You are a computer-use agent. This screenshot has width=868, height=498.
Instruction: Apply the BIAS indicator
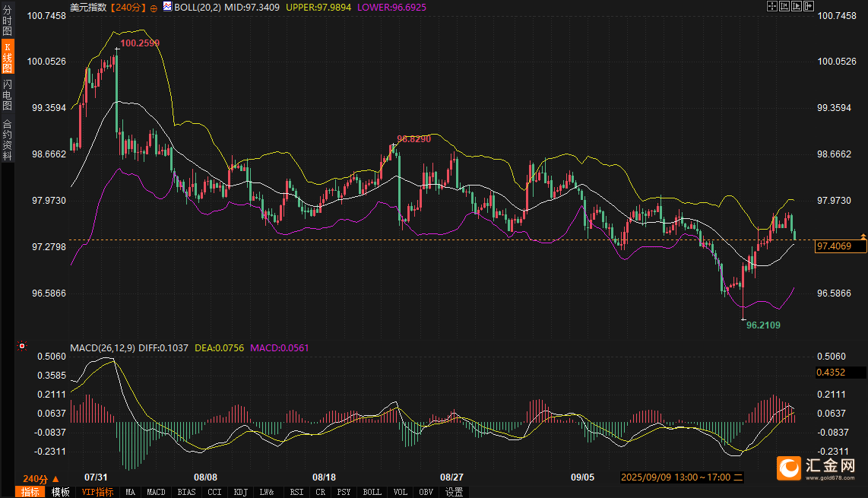186,492
